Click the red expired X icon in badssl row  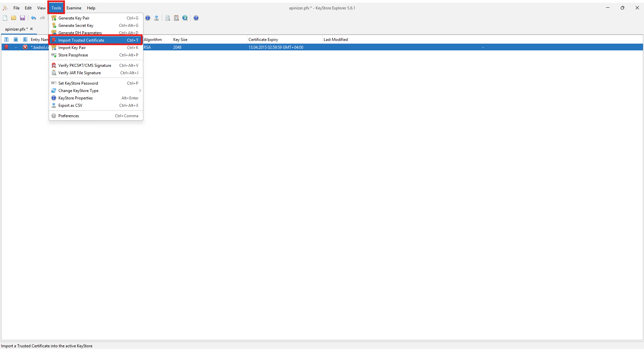pos(25,47)
